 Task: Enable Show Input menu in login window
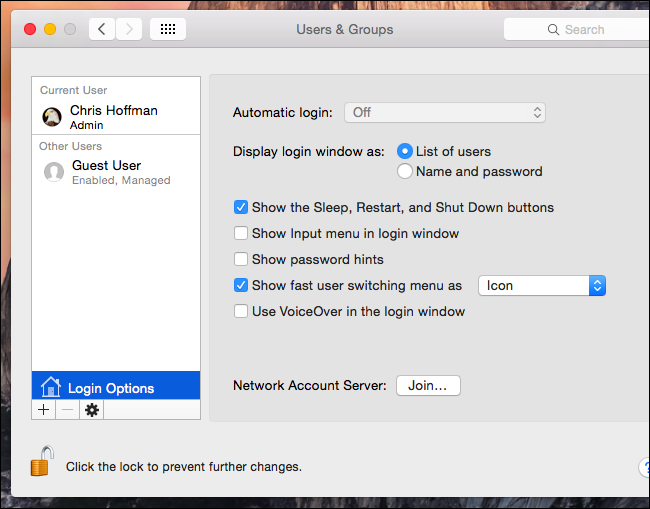(x=241, y=234)
